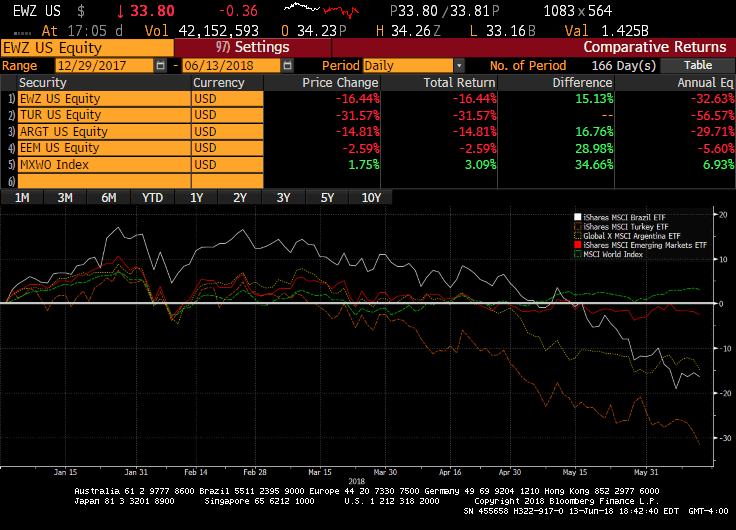
Task: Click the TUR US Equity security cell
Action: [104, 115]
